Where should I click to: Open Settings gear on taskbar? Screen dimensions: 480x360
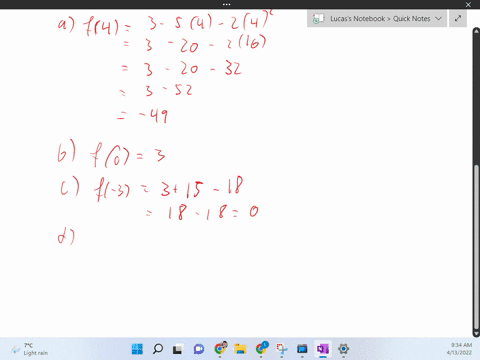click(x=343, y=349)
